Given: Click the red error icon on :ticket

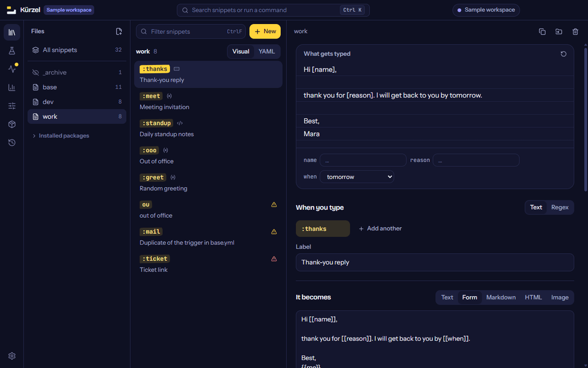Looking at the screenshot, I should tap(274, 259).
